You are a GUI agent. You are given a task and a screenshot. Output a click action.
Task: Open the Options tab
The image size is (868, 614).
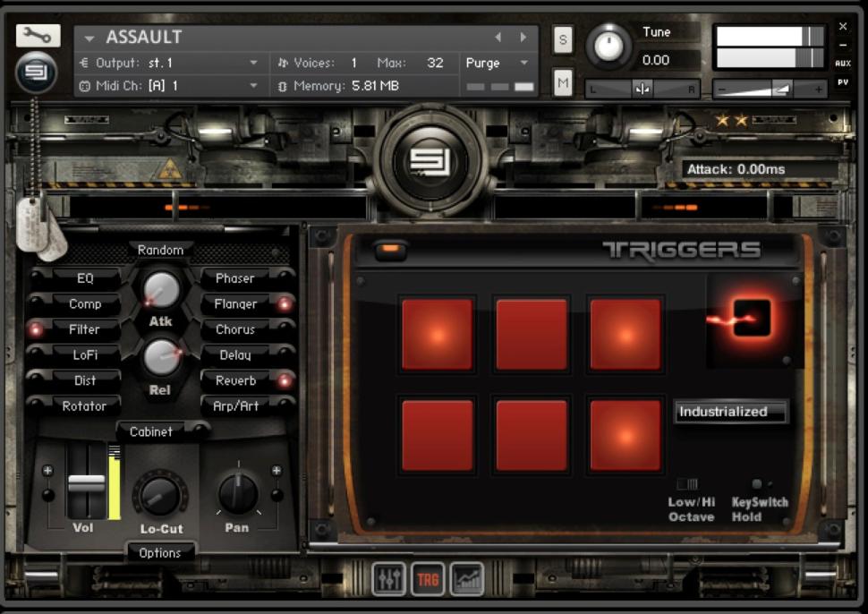click(x=160, y=553)
